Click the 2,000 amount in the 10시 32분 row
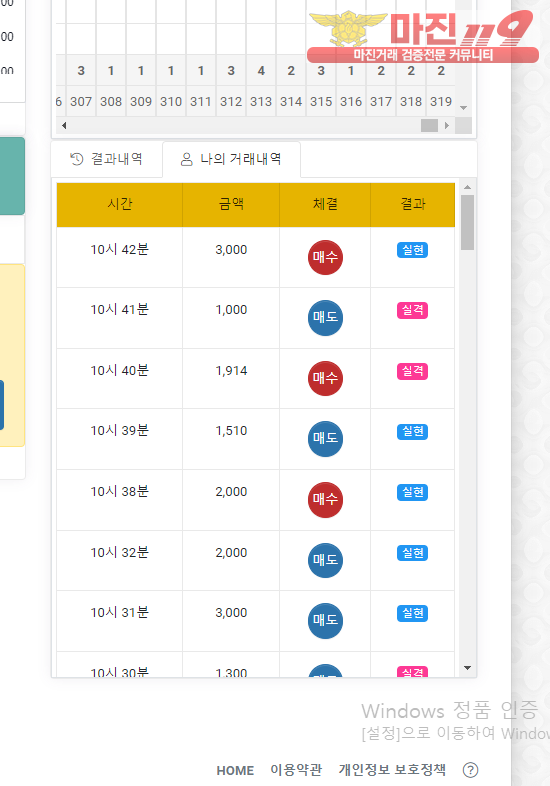Screen dimensions: 550x786 tap(231, 553)
